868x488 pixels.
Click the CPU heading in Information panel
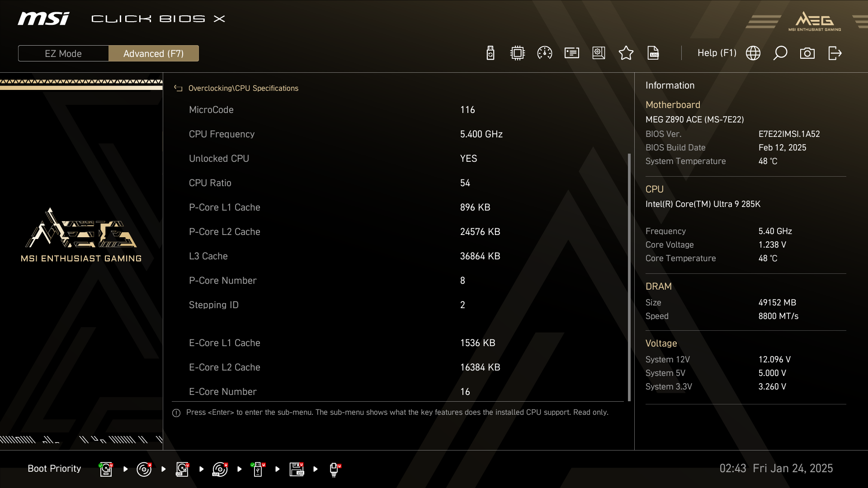(x=654, y=189)
